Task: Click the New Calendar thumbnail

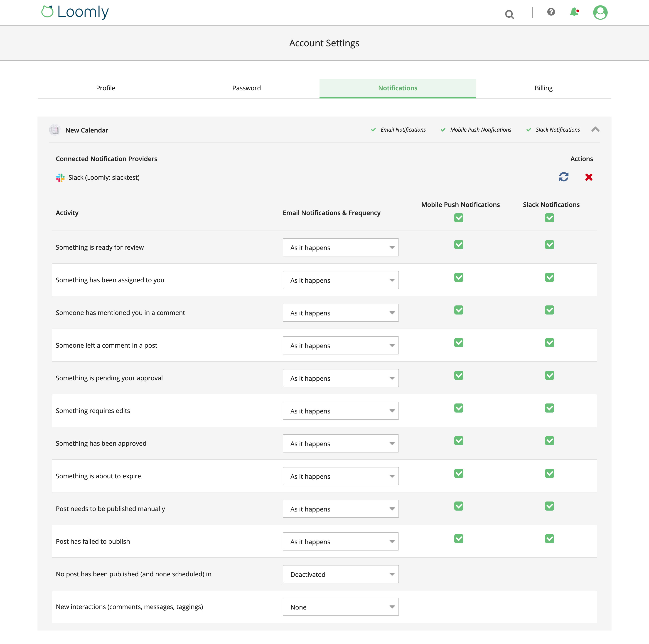Action: [x=55, y=130]
